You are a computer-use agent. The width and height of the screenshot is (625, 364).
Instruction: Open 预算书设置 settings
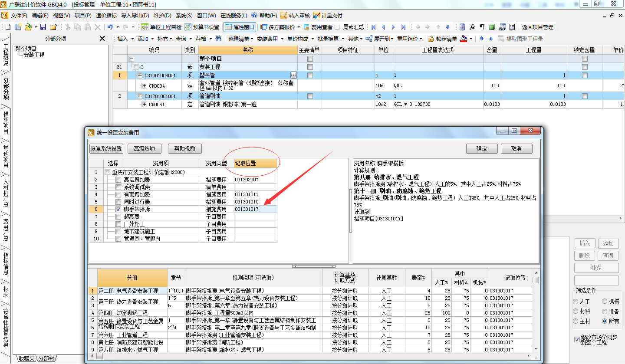click(202, 27)
